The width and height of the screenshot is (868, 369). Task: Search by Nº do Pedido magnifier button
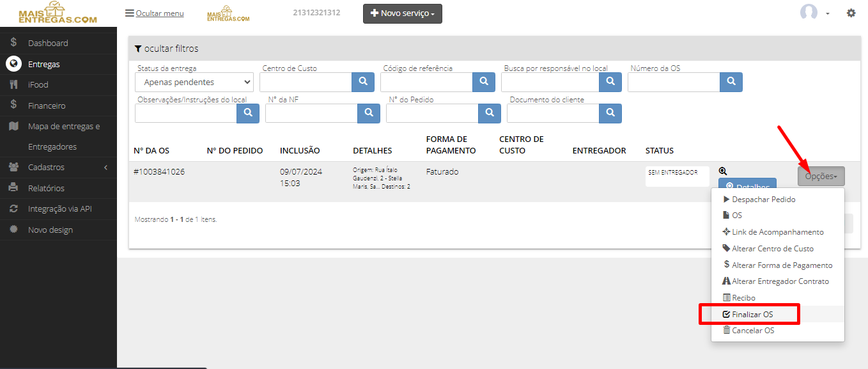tap(490, 113)
